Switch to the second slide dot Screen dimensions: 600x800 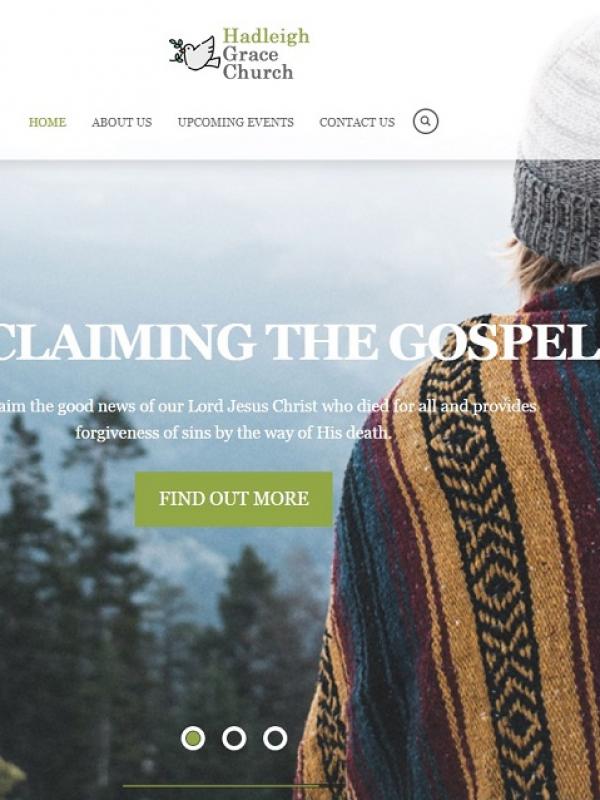(x=234, y=738)
